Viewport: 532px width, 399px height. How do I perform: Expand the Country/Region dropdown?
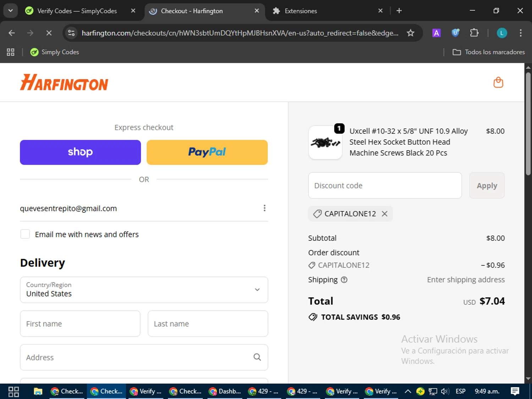pos(144,290)
